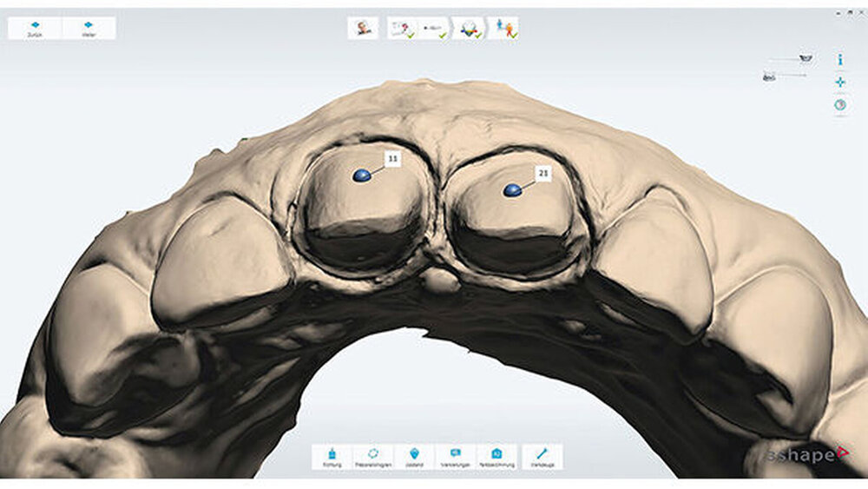Click the Zurück back button
The image size is (868, 489).
tap(35, 28)
